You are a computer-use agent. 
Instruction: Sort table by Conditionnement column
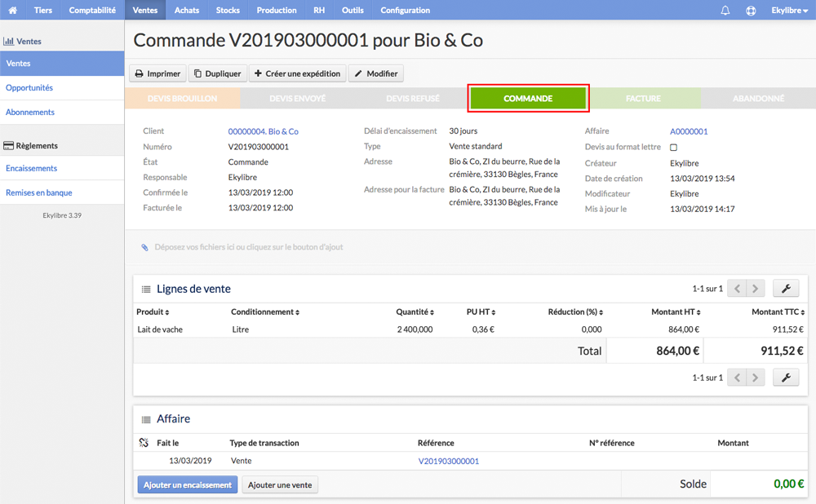pyautogui.click(x=265, y=312)
